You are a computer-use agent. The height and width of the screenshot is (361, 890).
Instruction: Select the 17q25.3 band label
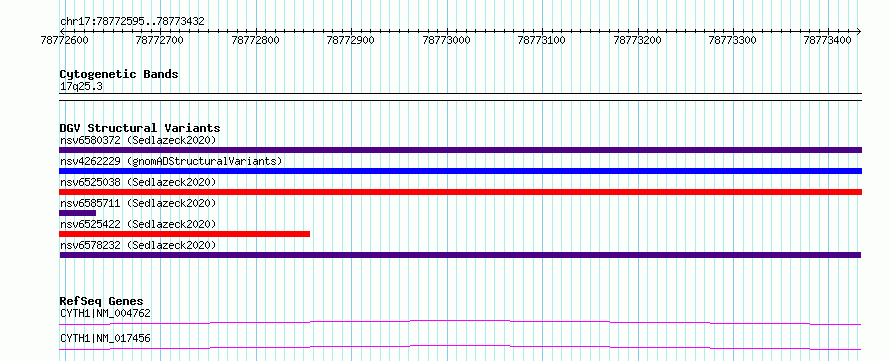(81, 87)
